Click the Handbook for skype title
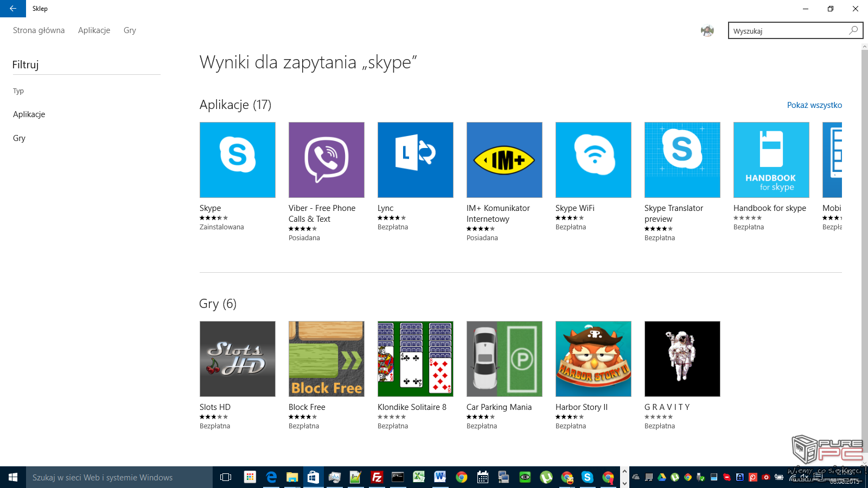The width and height of the screenshot is (868, 488). [769, 208]
